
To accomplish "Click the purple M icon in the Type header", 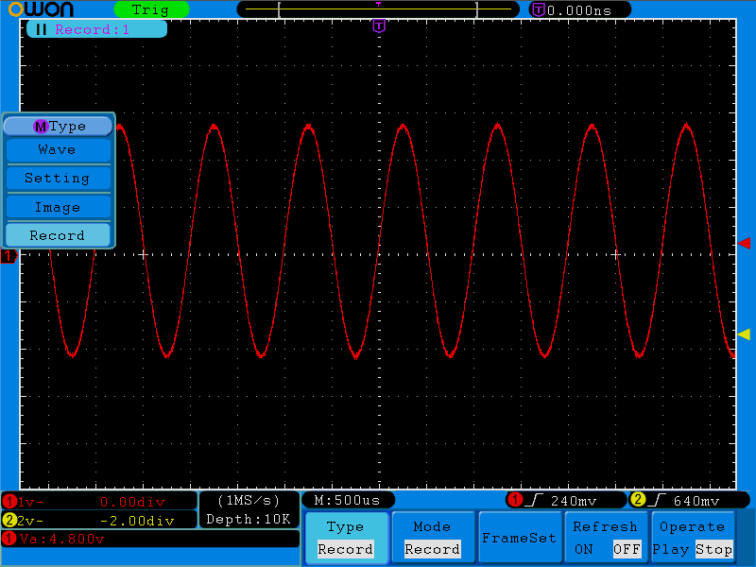I will click(x=40, y=126).
